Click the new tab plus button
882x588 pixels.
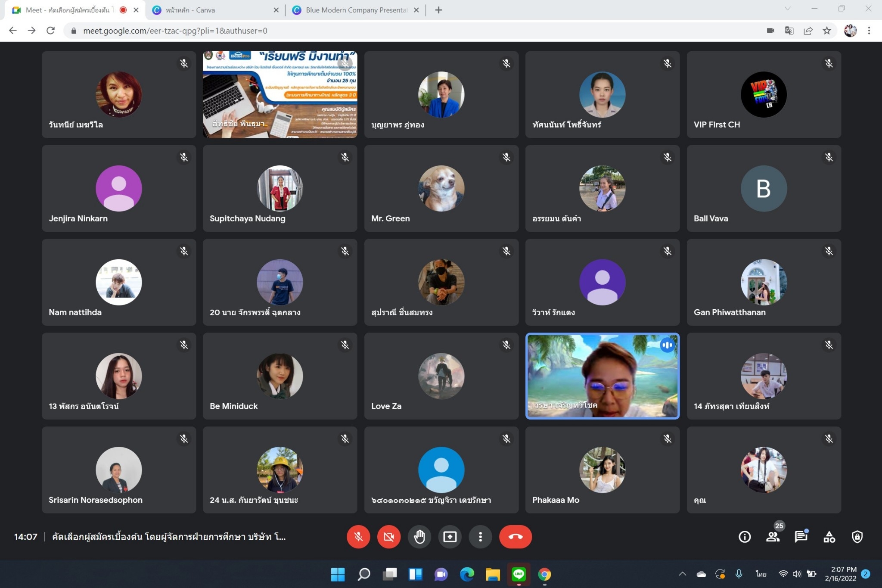(438, 10)
